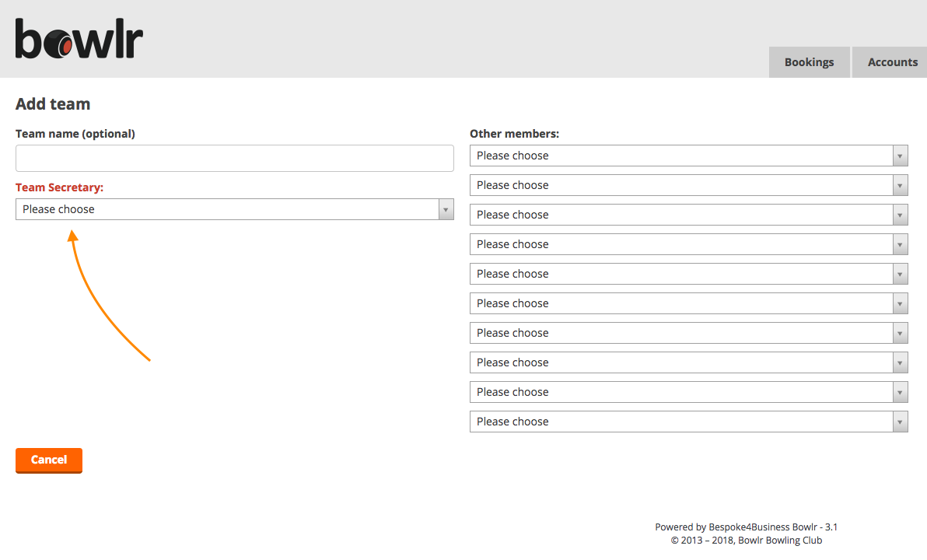Click the orange Cancel button

(x=49, y=460)
